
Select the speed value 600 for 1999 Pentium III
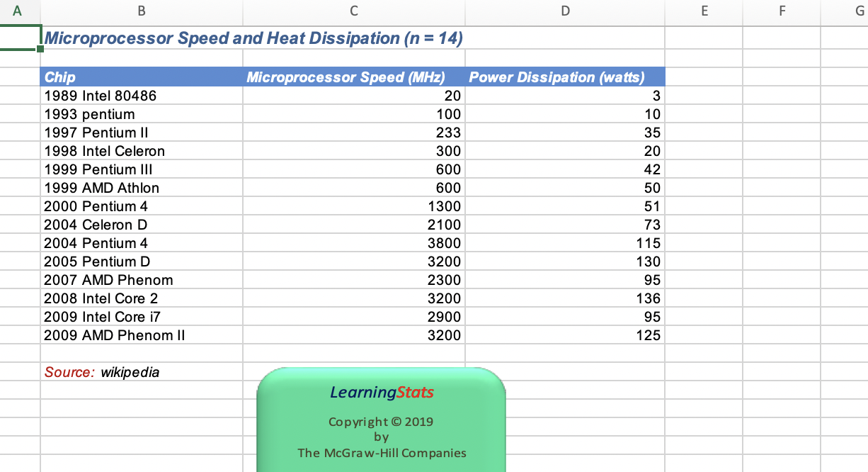pos(353,169)
